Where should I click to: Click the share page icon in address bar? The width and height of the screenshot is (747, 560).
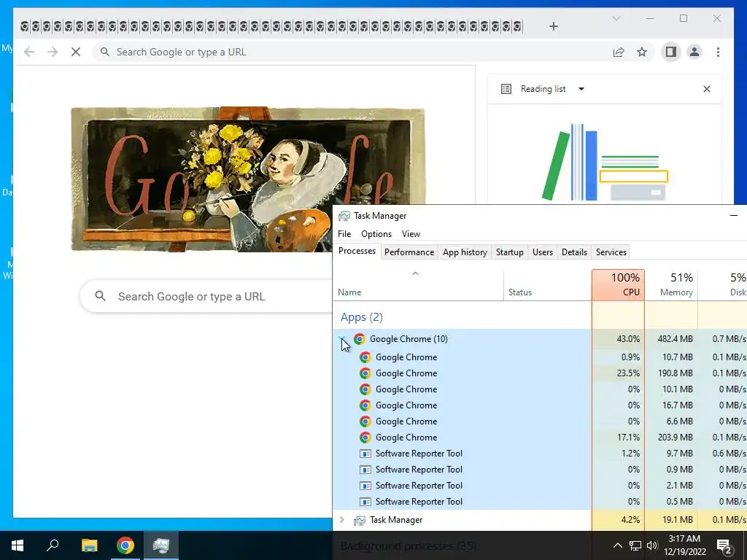pyautogui.click(x=619, y=52)
